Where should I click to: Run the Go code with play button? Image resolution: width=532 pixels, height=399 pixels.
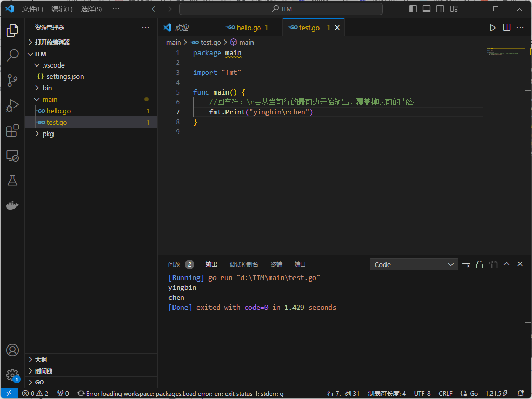(493, 28)
